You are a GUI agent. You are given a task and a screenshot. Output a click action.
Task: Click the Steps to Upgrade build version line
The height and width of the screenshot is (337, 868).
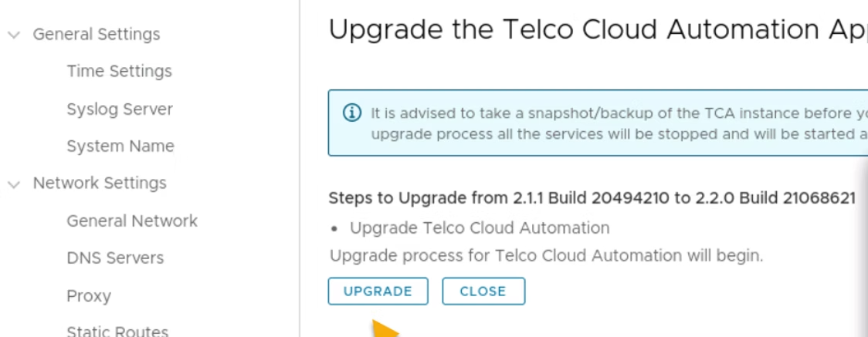592,198
